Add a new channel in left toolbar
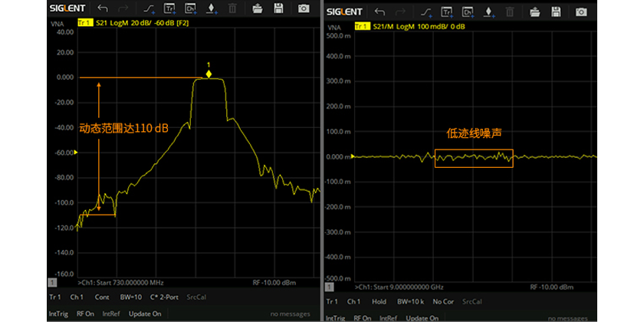Image resolution: width=644 pixels, height=322 pixels. tap(190, 9)
